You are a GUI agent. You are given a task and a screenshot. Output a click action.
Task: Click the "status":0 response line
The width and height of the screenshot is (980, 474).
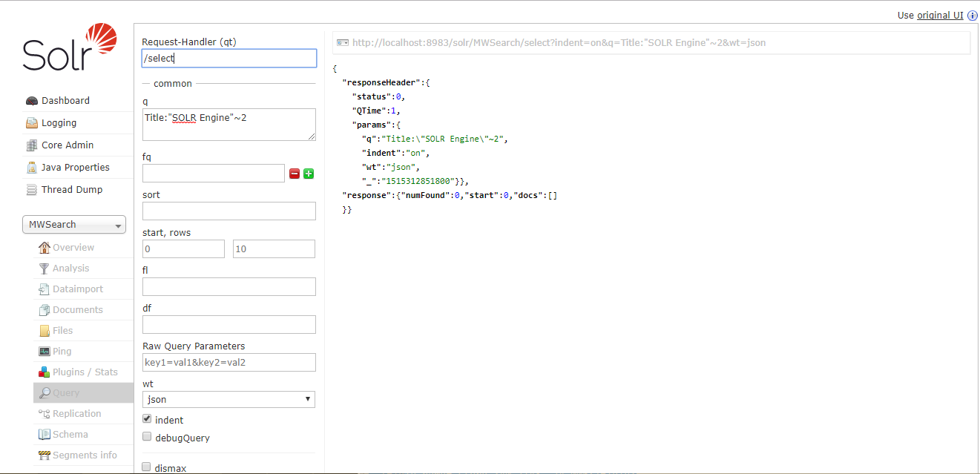pos(378,96)
